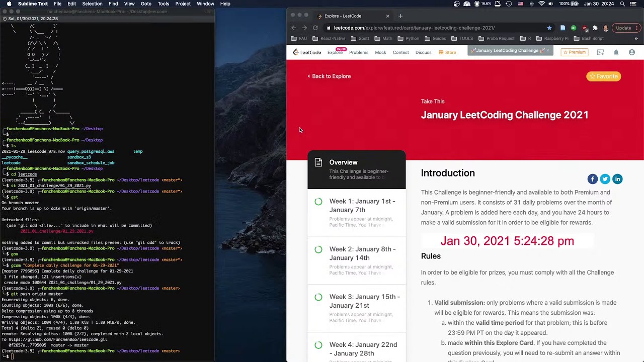Bookmark this page with the star icon
644x362 pixels.
click(549, 28)
